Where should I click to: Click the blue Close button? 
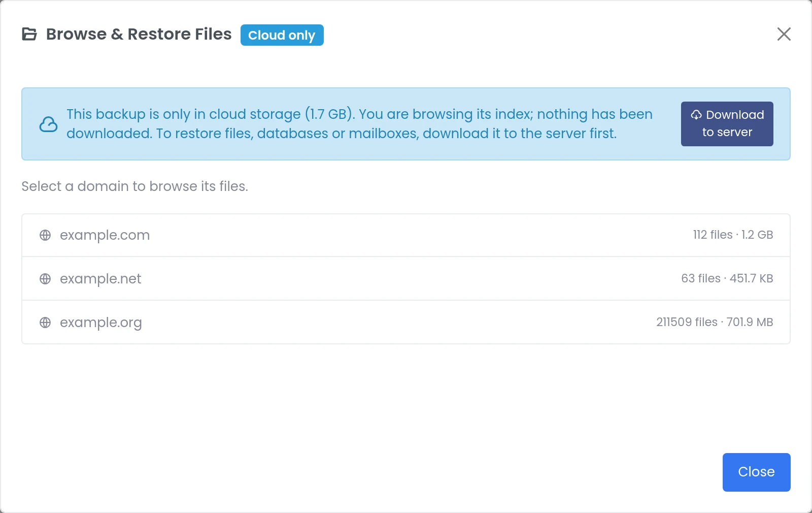[x=756, y=472]
